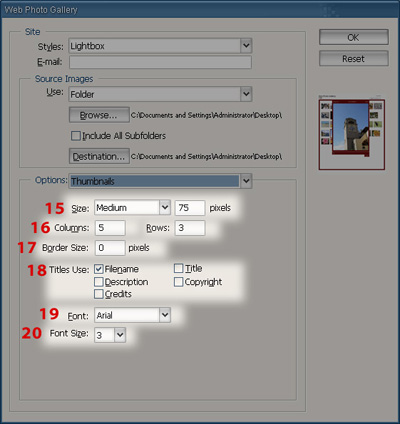Open the Size dropdown showing Medium
The width and height of the screenshot is (400, 424).
(132, 208)
